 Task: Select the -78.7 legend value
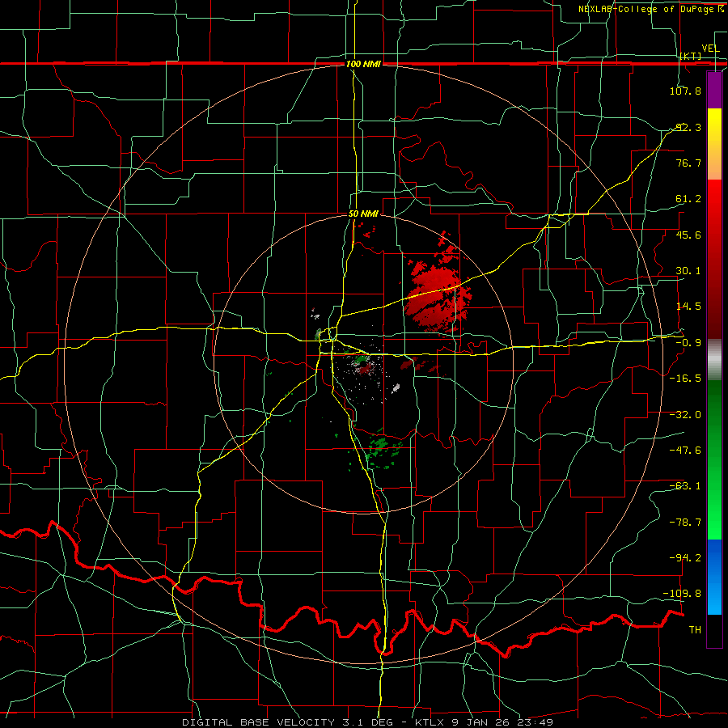pos(685,523)
